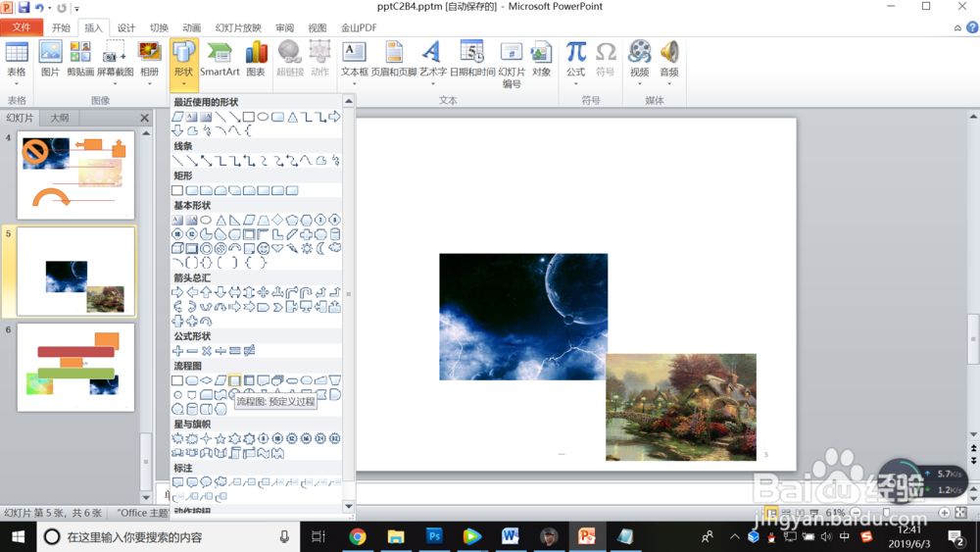Viewport: 980px width, 552px height.
Task: Select the 5-point star shape
Action: click(220, 439)
